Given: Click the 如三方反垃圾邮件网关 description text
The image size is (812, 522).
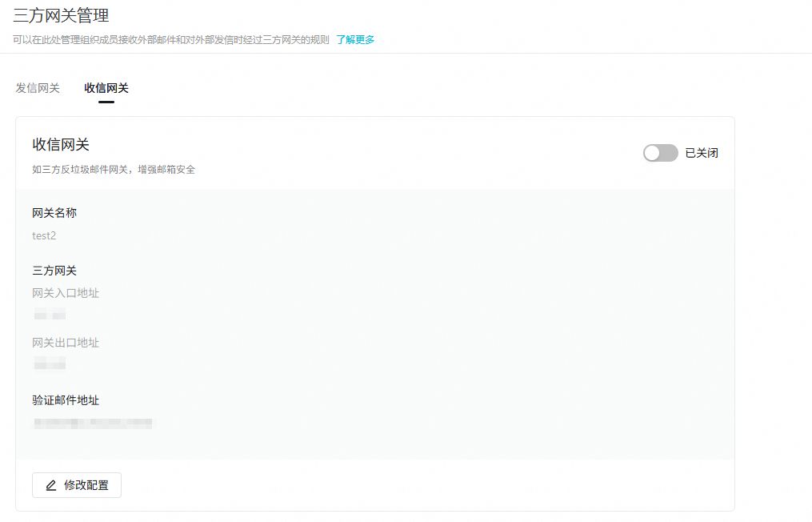Looking at the screenshot, I should (x=114, y=170).
